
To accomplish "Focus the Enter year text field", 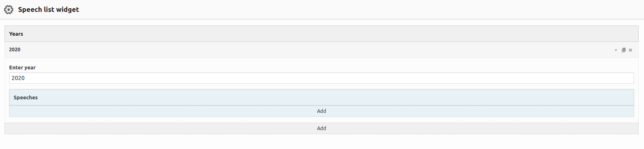I will [322, 78].
